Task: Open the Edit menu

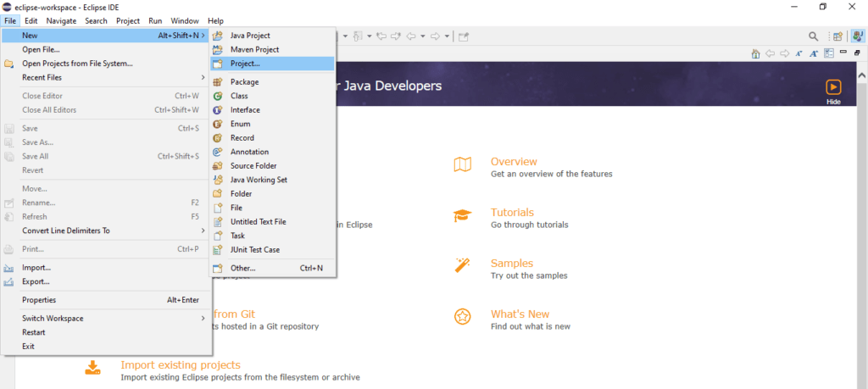Action: tap(31, 21)
